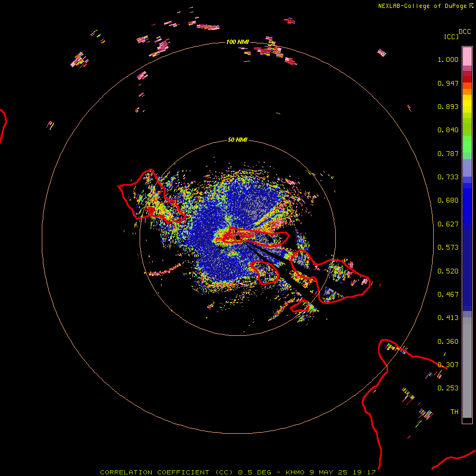This screenshot has height=476, width=476.
Task: Click the 50 NMI range ring label
Action: tap(237, 140)
